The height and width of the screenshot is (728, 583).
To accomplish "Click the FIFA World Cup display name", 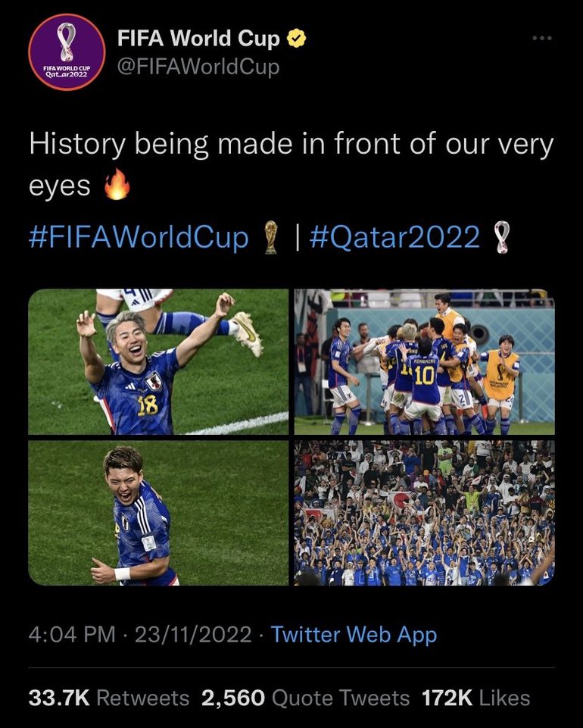I will click(198, 39).
